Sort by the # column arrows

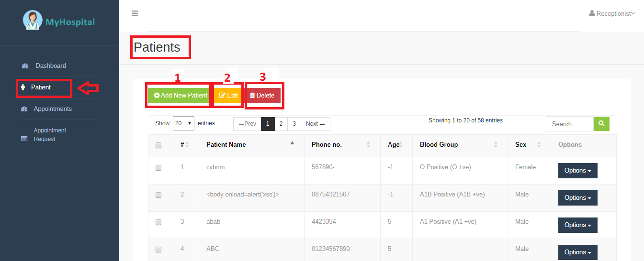[x=187, y=144]
